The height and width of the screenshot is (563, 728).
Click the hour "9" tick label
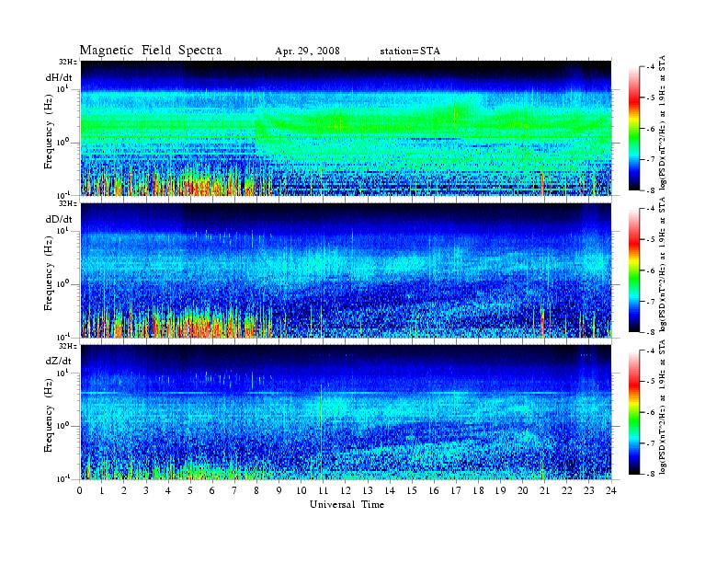279,491
